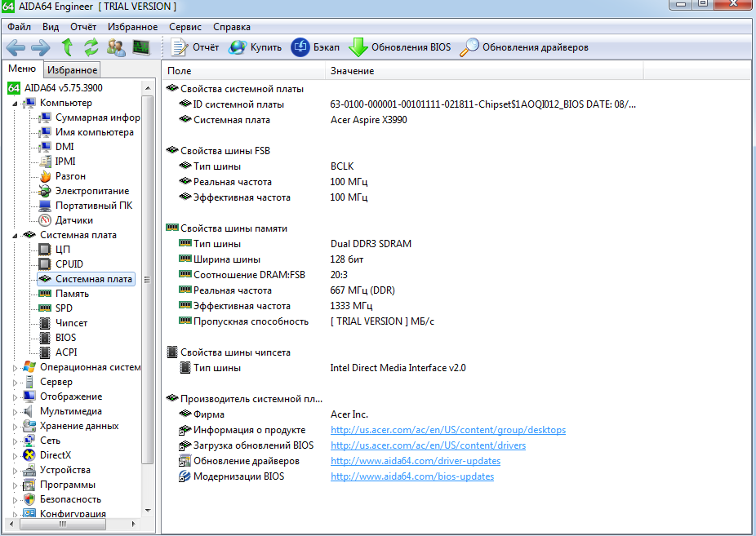Expand the Программы tree node
This screenshot has width=756, height=536.
coord(15,485)
